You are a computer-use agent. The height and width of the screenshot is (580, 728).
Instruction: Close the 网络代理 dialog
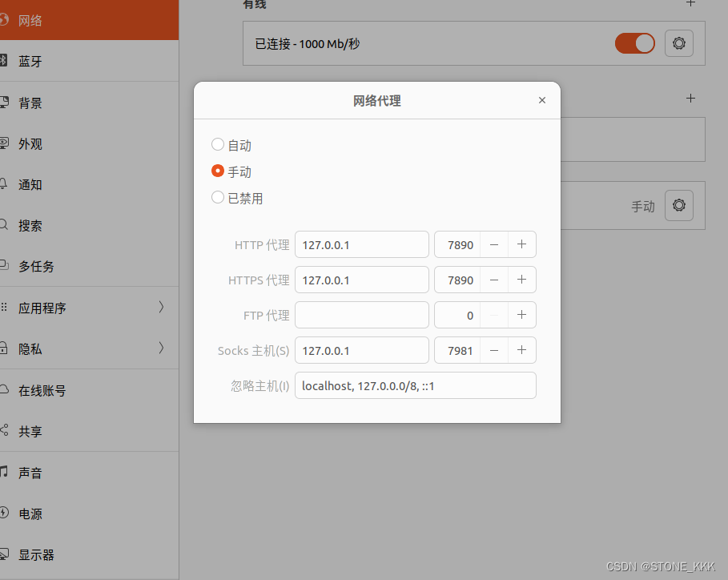[x=542, y=100]
